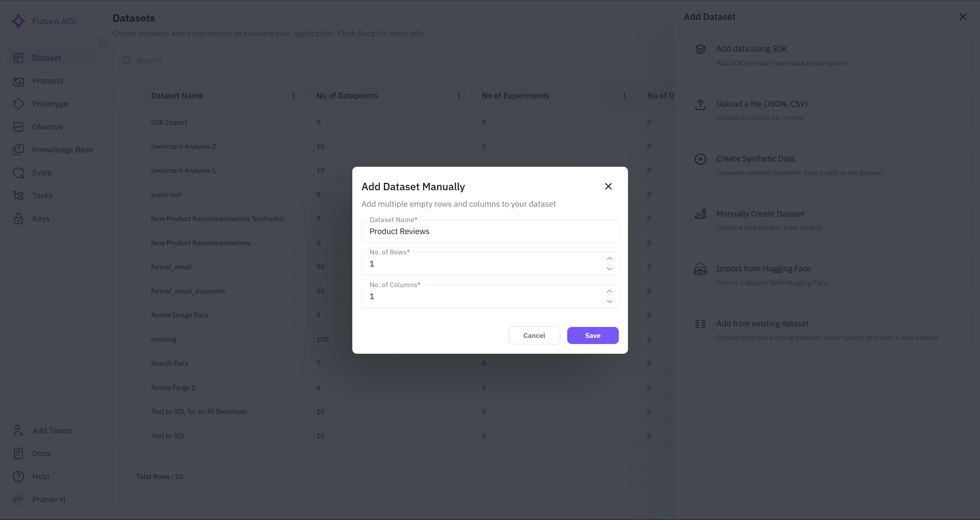The image size is (980, 520).
Task: Open the Prompts sidebar icon
Action: coord(18,81)
